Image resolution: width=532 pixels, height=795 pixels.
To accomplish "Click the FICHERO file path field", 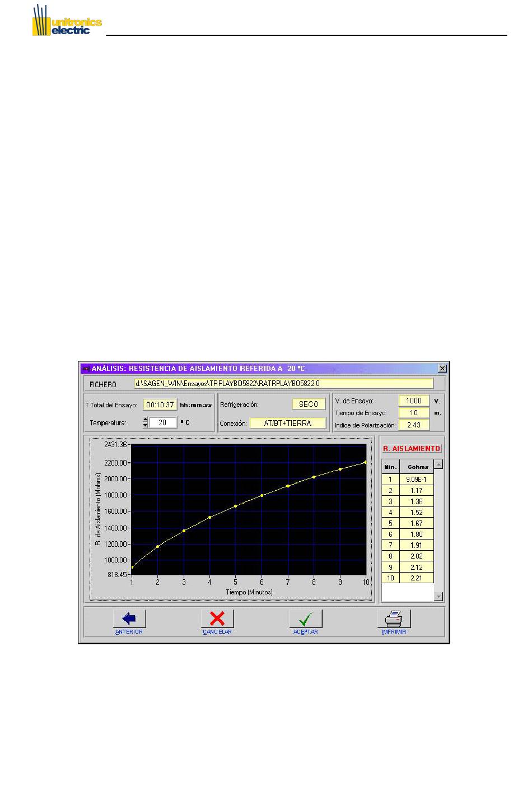I will coord(284,384).
